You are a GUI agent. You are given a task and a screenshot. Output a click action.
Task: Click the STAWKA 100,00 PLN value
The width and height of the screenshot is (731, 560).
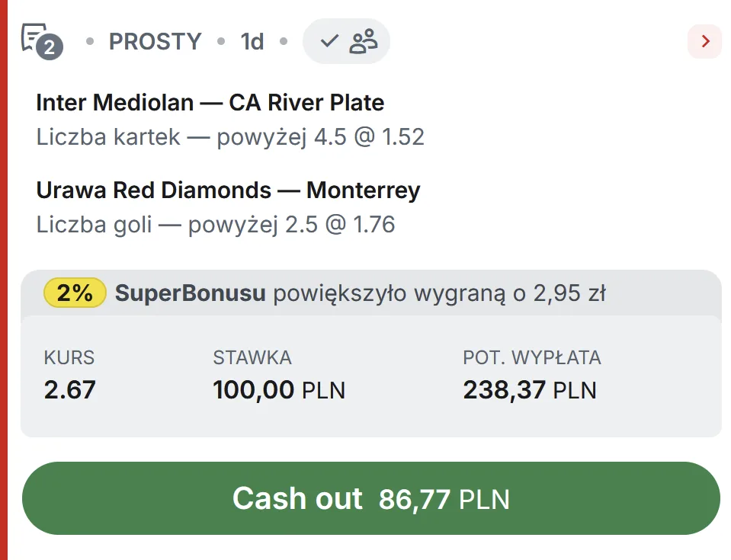pos(279,390)
